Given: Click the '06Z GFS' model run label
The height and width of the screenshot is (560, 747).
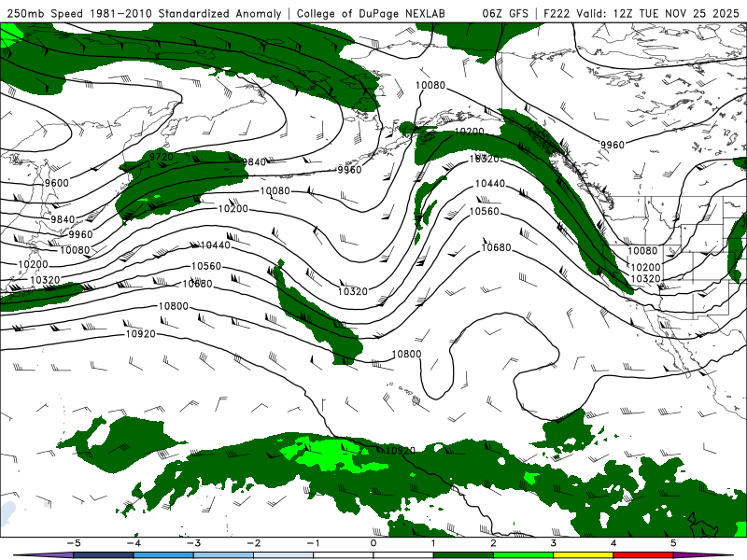Looking at the screenshot, I should (x=505, y=13).
